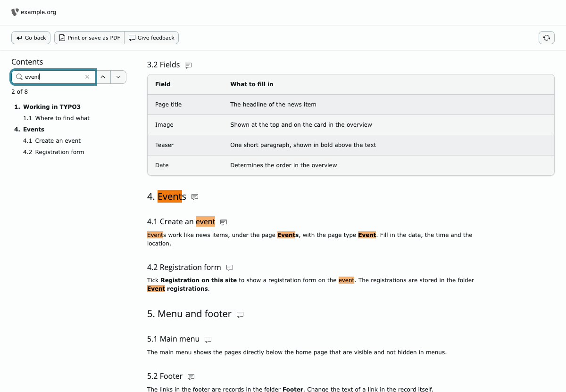Click the "example.org" site name

(x=38, y=12)
